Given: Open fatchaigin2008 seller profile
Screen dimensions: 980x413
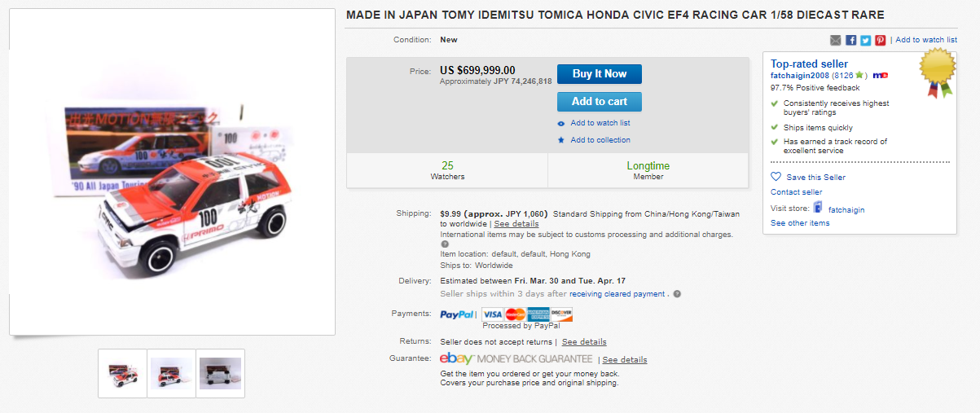Looking at the screenshot, I should pyautogui.click(x=800, y=75).
